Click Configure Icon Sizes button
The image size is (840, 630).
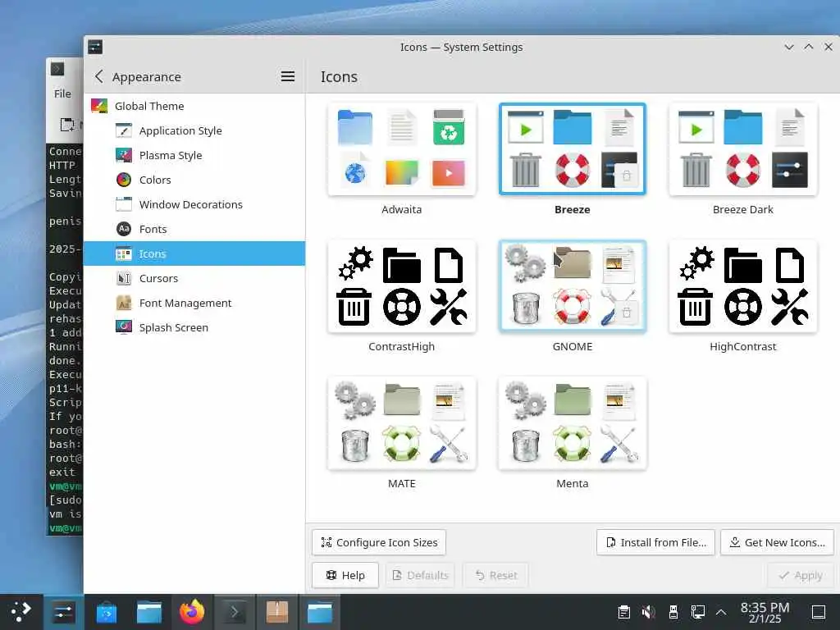(379, 543)
